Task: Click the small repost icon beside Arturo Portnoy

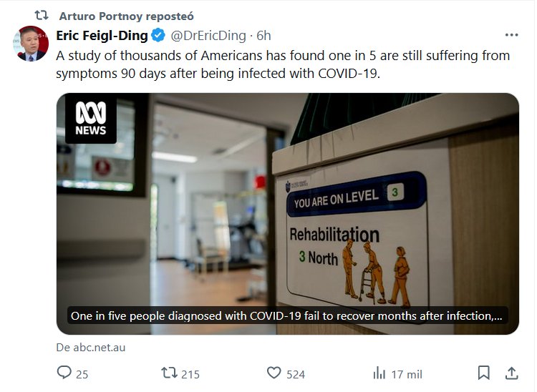Action: (x=42, y=16)
